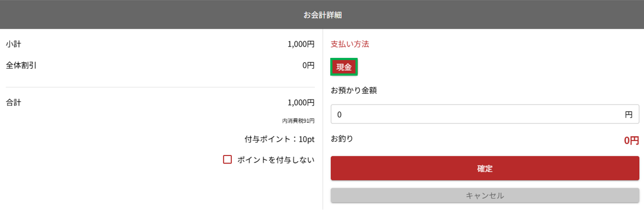Click the red 0円 change amount
The width and height of the screenshot is (644, 215).
631,140
